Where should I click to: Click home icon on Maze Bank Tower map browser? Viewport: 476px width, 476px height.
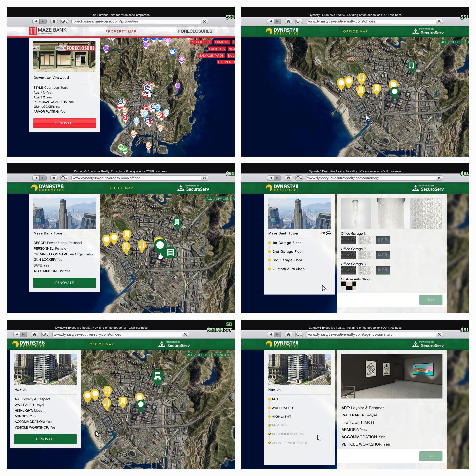pos(54,178)
